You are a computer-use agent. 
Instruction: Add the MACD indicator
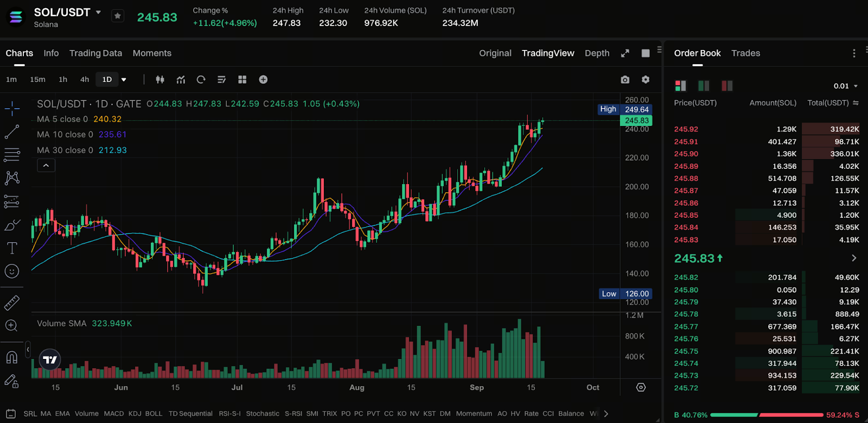(114, 414)
